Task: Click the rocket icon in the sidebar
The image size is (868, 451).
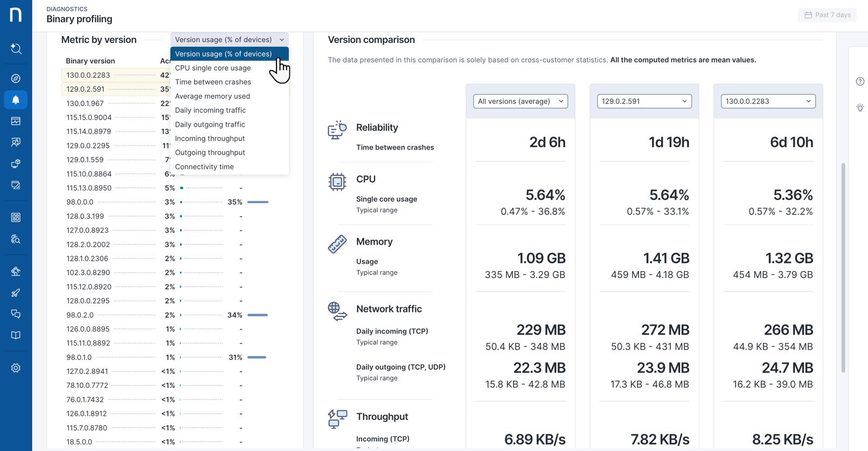Action: pos(16,293)
